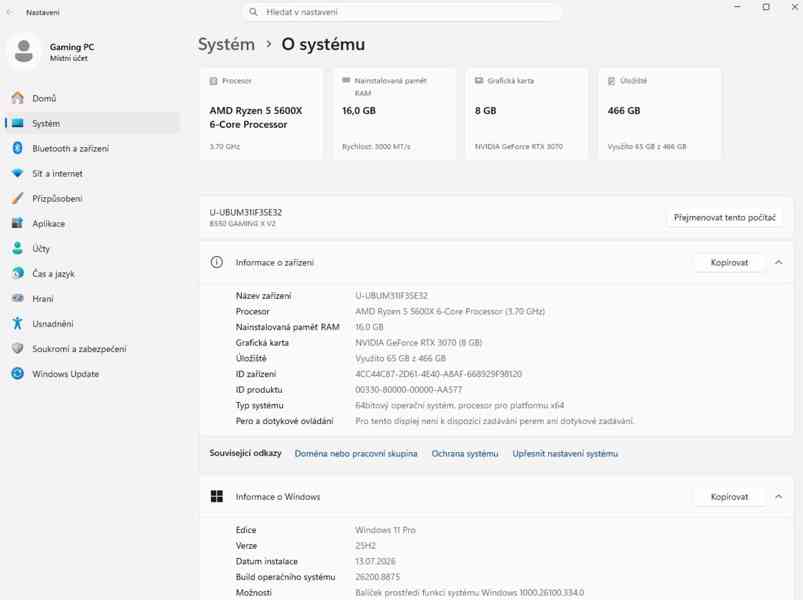803x600 pixels.
Task: Copy Windows information with Kopírovat
Action: click(729, 496)
